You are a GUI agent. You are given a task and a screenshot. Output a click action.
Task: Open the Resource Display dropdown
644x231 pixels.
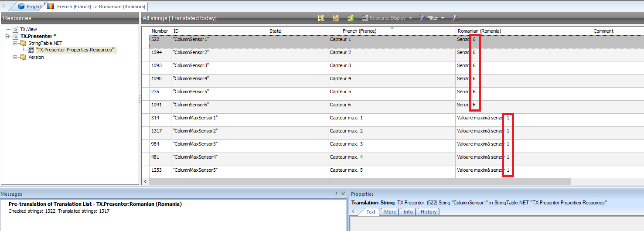[x=387, y=18]
